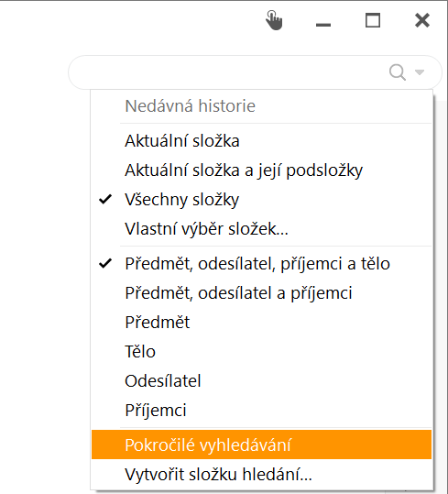This screenshot has width=448, height=494.
Task: Maximize the application window
Action: pos(373,20)
